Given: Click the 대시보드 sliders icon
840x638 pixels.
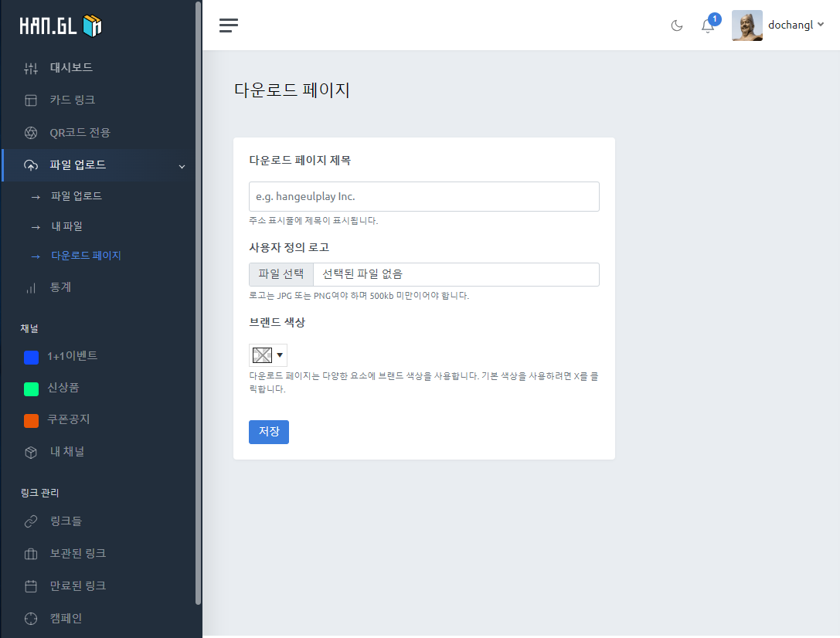Looking at the screenshot, I should [31, 68].
